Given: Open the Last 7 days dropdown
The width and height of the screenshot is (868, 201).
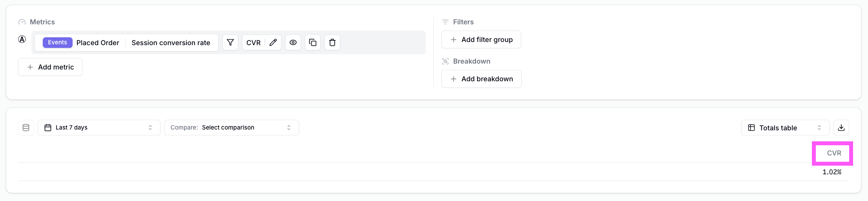Looking at the screenshot, I should [99, 128].
